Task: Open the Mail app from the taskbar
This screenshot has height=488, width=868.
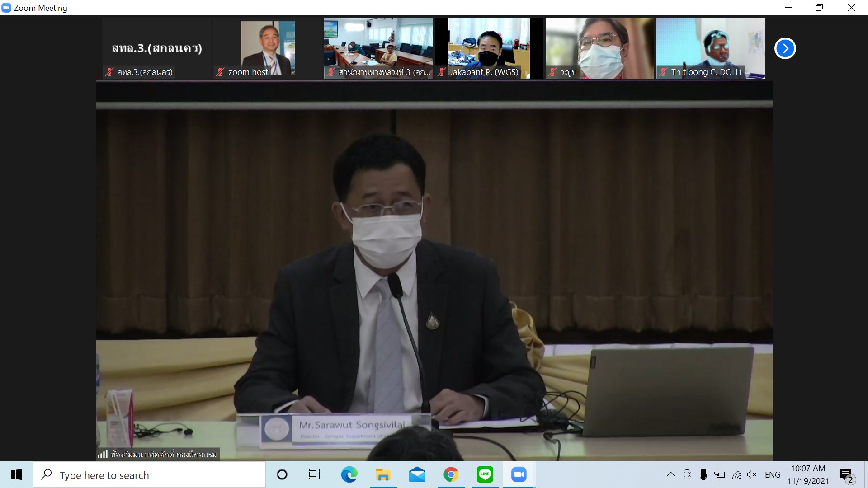Action: [417, 474]
